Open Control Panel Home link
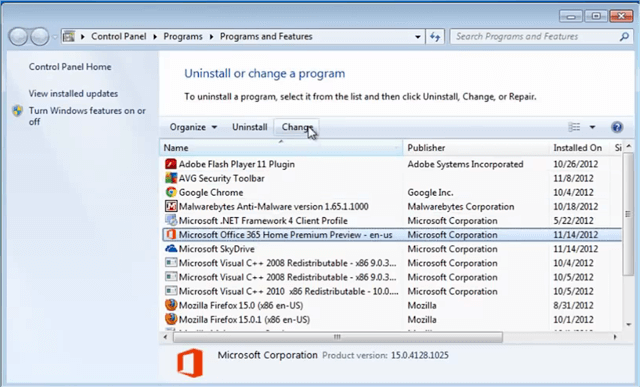The image size is (640, 387). pos(70,67)
